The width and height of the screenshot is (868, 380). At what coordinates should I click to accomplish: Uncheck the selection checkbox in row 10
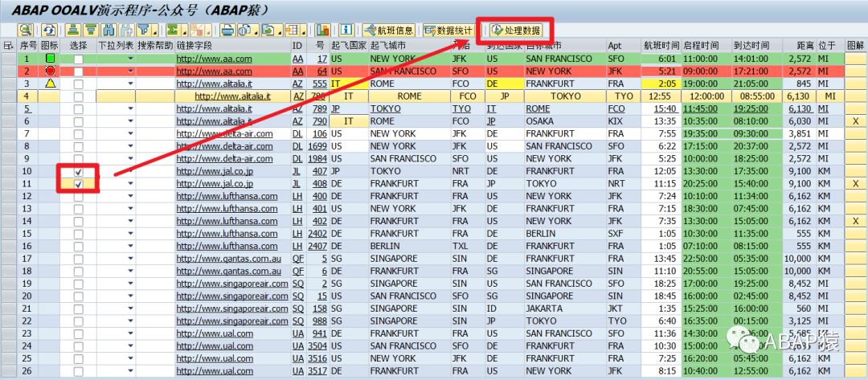coord(79,171)
